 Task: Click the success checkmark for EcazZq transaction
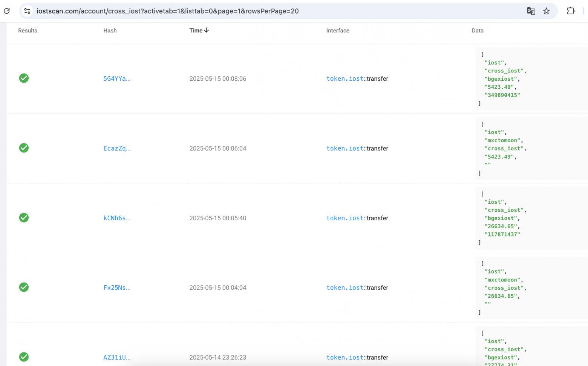(x=24, y=148)
